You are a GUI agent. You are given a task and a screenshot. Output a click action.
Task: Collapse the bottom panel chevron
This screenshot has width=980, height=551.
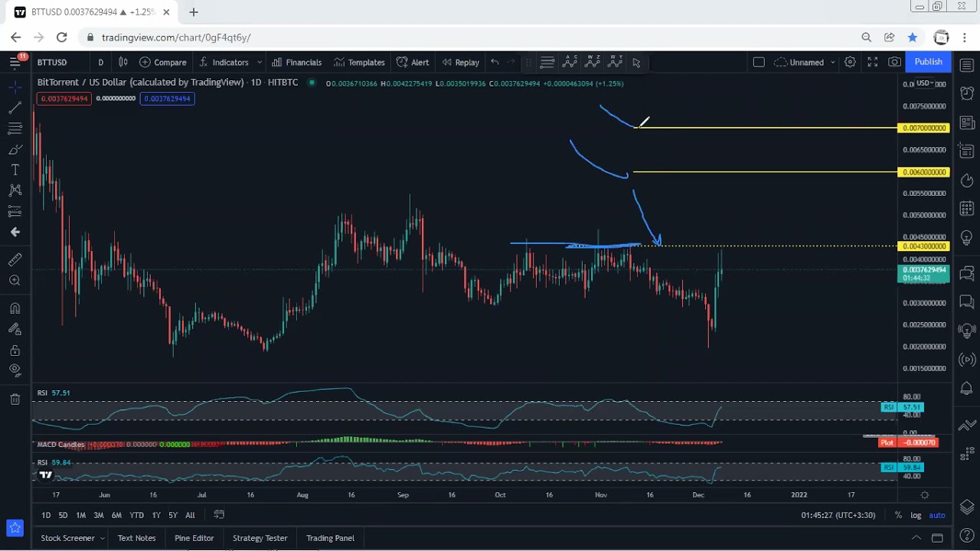tap(916, 538)
